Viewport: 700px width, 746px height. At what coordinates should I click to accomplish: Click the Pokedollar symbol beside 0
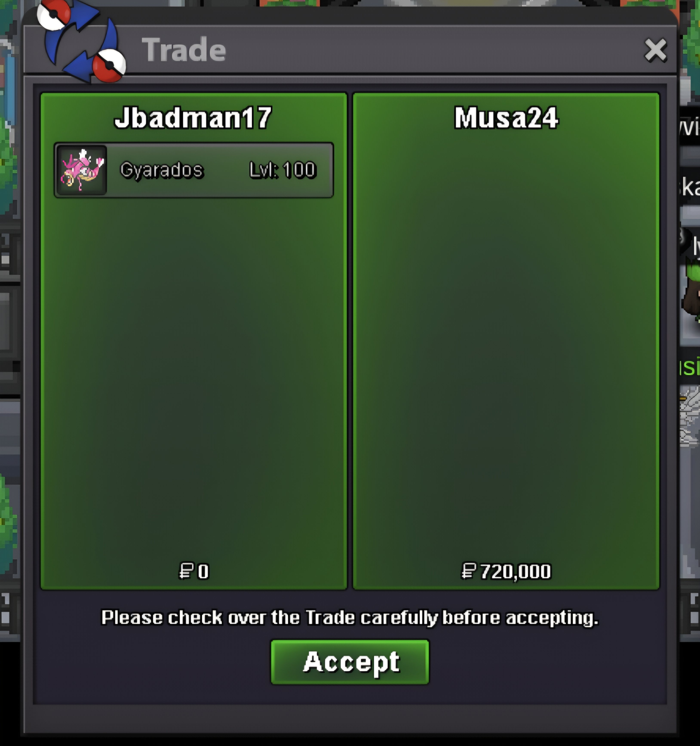186,571
